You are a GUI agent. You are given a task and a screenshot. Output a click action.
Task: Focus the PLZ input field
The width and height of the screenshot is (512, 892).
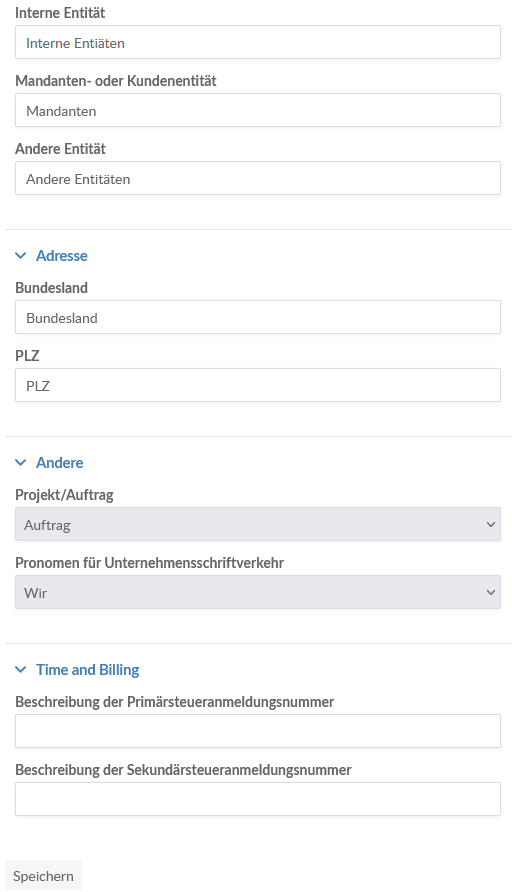point(258,386)
